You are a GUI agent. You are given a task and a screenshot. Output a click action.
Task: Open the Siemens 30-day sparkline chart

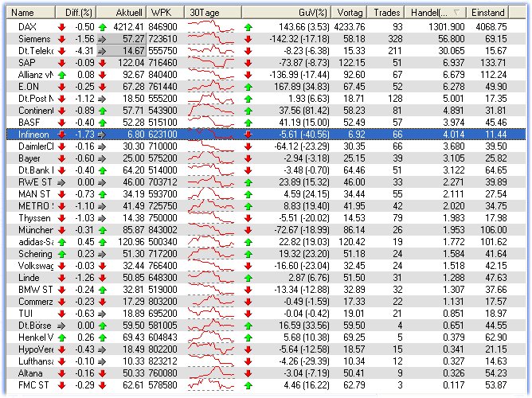211,39
